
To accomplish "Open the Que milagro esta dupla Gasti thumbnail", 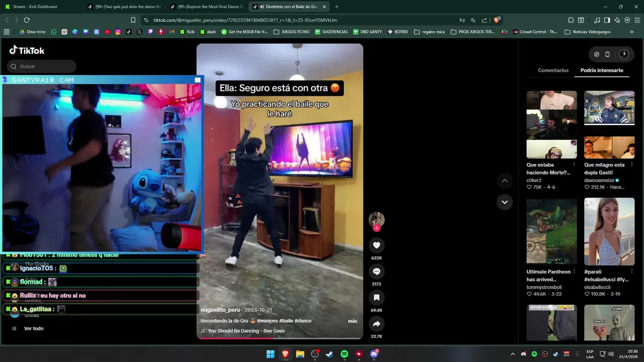I will [x=609, y=124].
